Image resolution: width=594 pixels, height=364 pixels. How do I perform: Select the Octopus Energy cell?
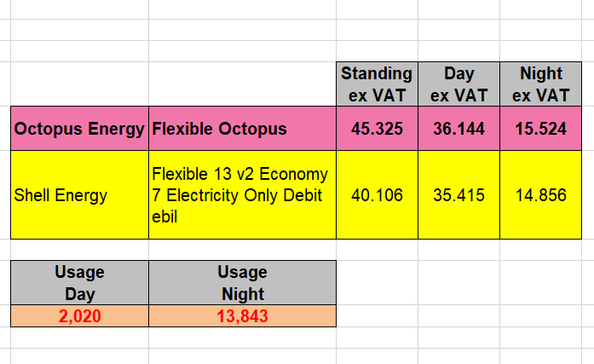coord(79,129)
